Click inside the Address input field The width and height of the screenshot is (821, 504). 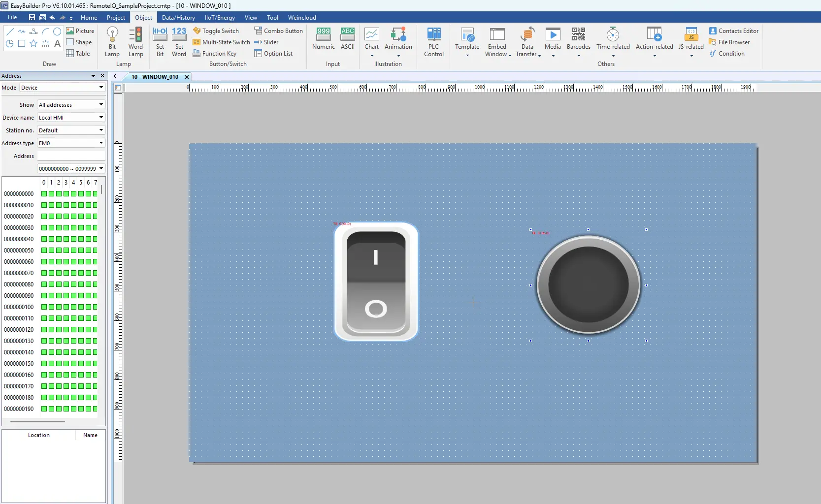coord(71,156)
